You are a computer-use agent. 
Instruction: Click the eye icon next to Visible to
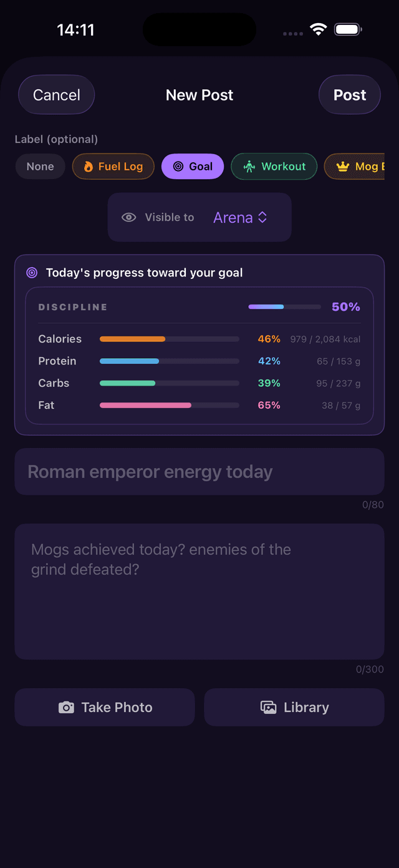[x=128, y=217]
